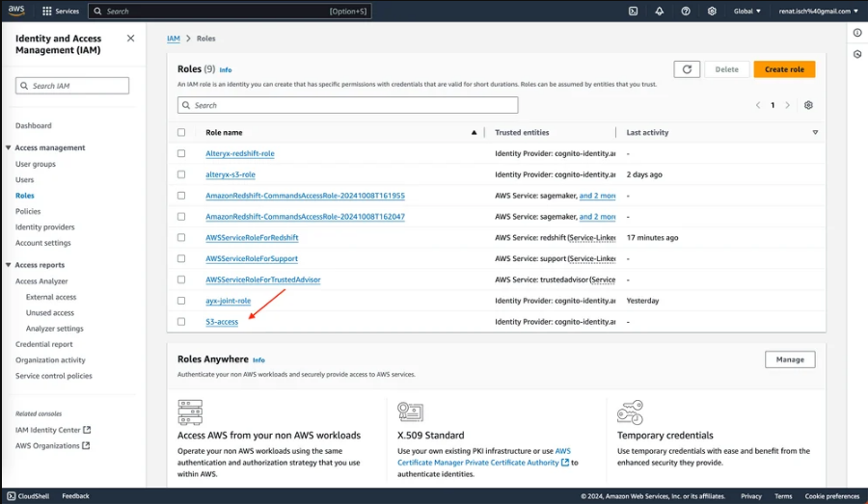Screen dimensions: 868x504
Task: Open notifications bell
Action: click(x=660, y=11)
